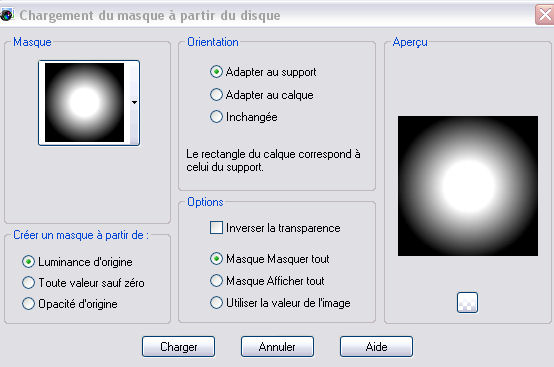Image resolution: width=554 pixels, height=367 pixels.
Task: Click the mask thumbnail in Masque box
Action: click(x=84, y=102)
